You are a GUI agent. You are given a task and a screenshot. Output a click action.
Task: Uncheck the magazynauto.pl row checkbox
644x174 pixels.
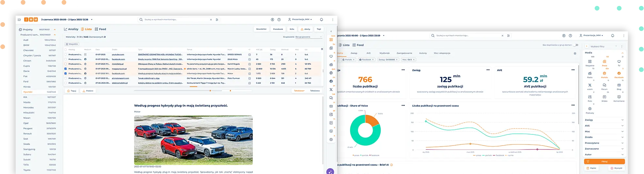point(66,69)
